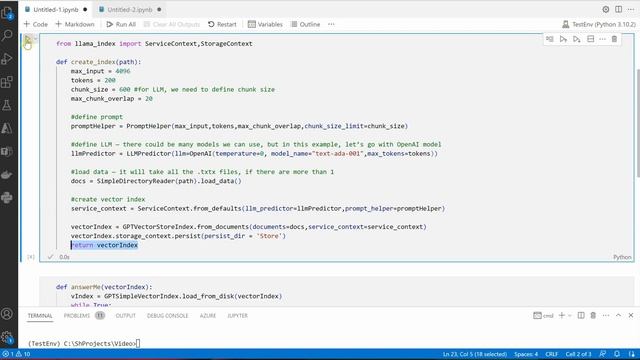This screenshot has width=640, height=360.
Task: Click the selected return vectorIndex line
Action: pos(104,245)
